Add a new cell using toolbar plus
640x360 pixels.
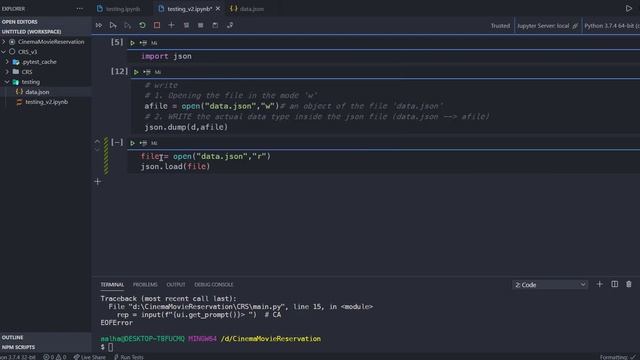171,25
